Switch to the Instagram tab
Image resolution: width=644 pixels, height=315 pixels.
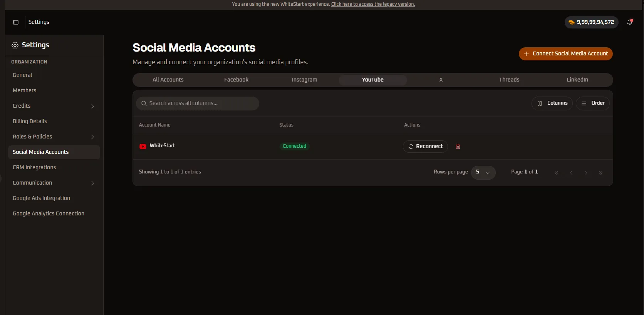pyautogui.click(x=304, y=80)
